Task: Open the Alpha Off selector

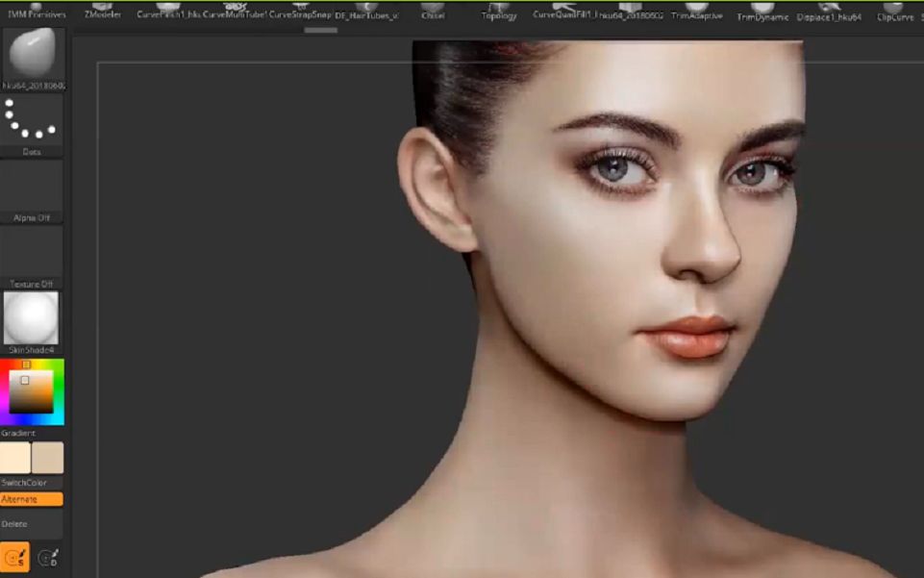Action: click(x=32, y=188)
